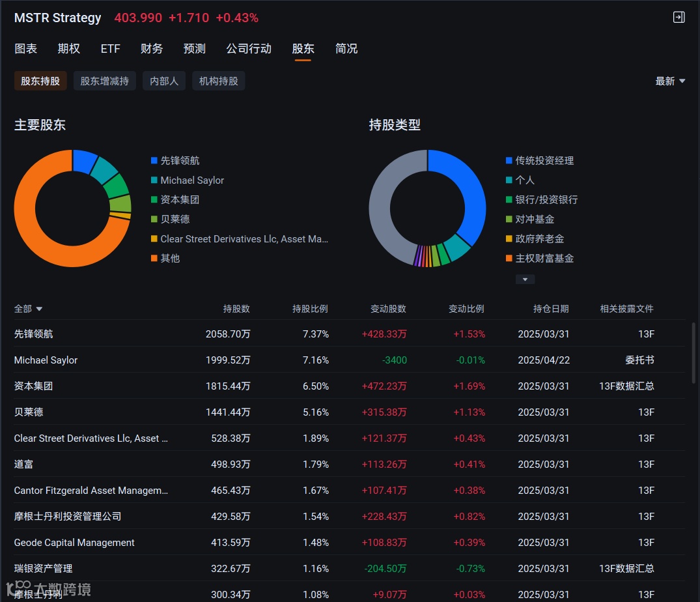Switch to 机构持股 sub-tab
Image resolution: width=700 pixels, height=602 pixels.
(218, 81)
